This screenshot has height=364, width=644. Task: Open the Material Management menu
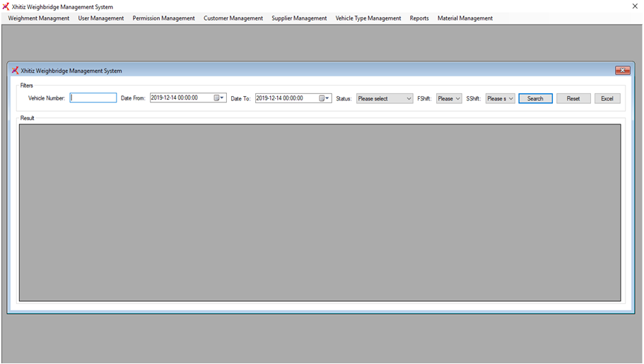click(x=465, y=18)
